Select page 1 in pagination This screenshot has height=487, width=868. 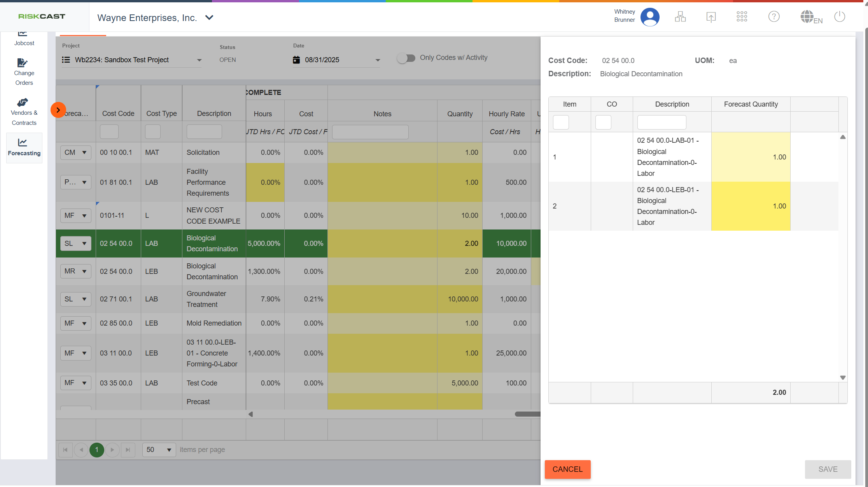pos(96,450)
